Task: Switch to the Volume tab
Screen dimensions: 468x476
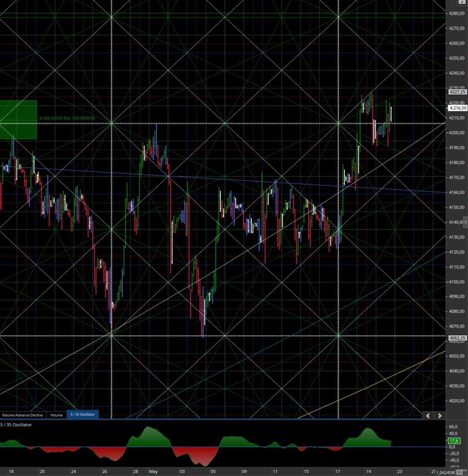Action: 56,415
